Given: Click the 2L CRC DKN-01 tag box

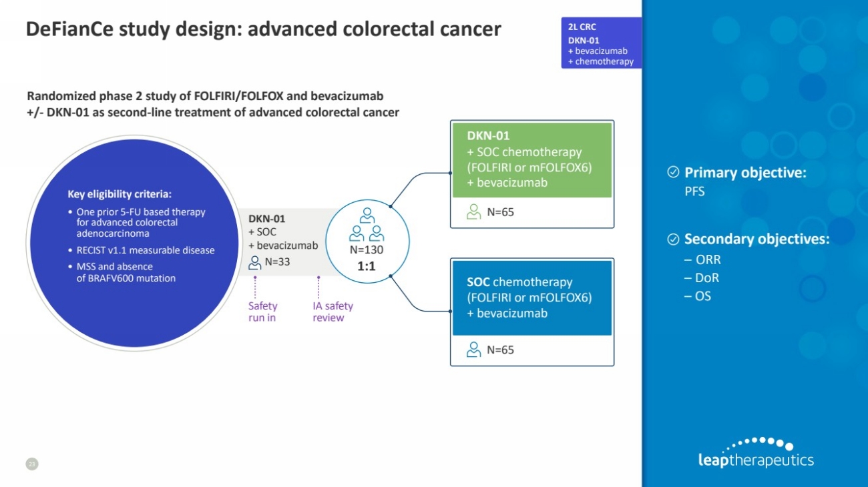Looking at the screenshot, I should pyautogui.click(x=602, y=43).
